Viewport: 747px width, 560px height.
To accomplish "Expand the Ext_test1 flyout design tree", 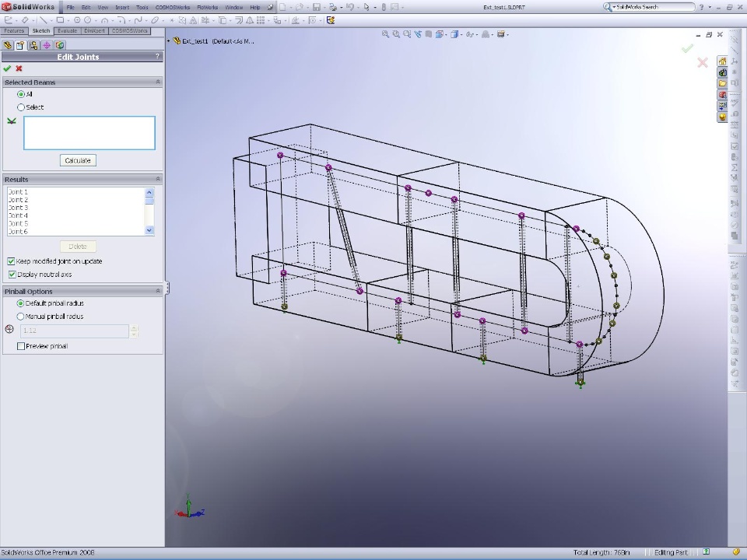I will pyautogui.click(x=169, y=41).
